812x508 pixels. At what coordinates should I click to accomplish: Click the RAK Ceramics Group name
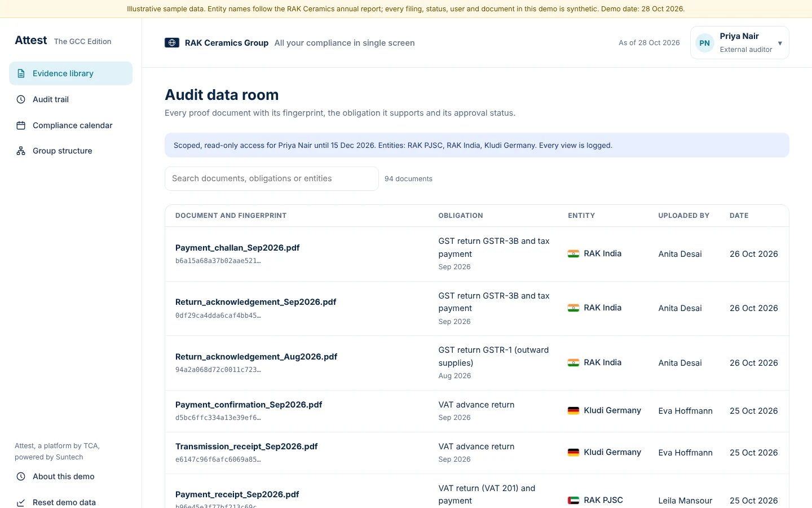227,43
